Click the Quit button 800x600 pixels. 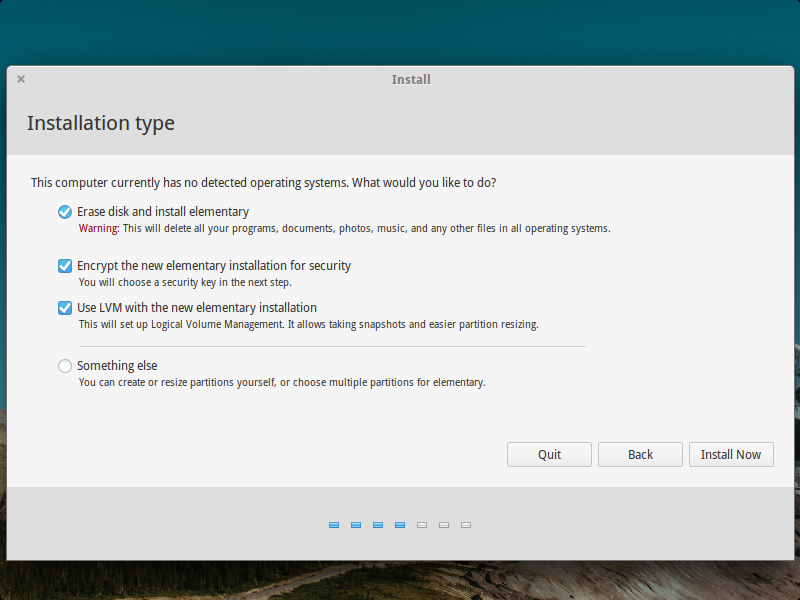549,455
